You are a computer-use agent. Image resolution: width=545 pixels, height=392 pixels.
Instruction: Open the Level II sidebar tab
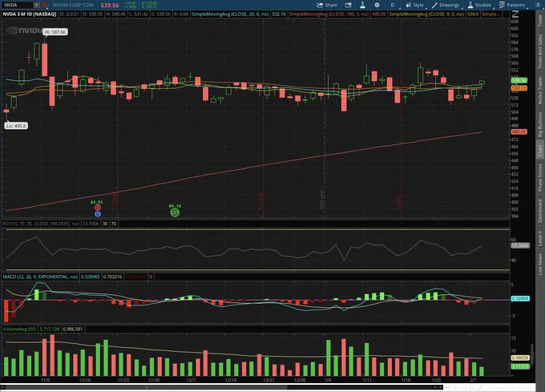540,238
